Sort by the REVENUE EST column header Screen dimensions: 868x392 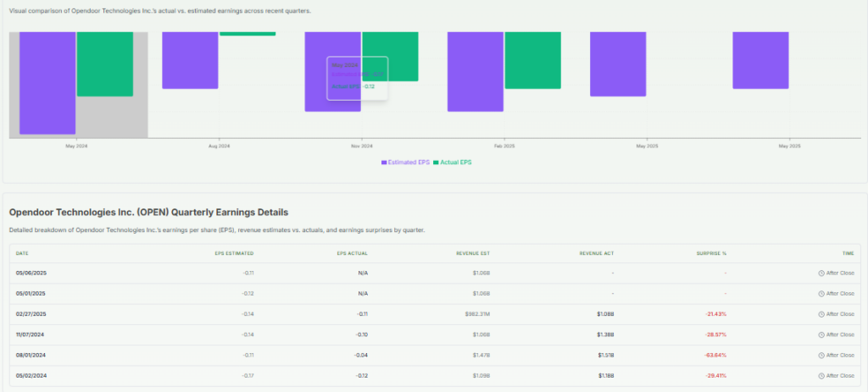pyautogui.click(x=473, y=253)
